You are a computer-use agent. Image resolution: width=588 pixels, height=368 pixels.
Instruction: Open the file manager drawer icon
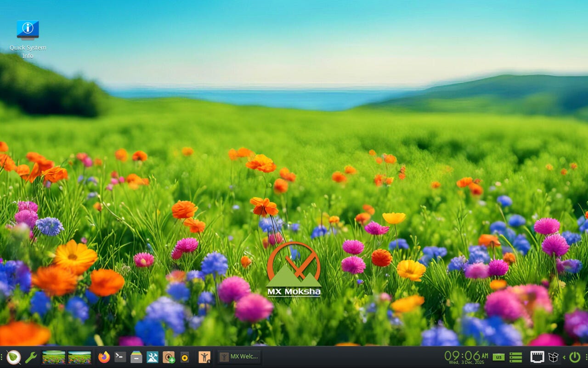coord(136,357)
